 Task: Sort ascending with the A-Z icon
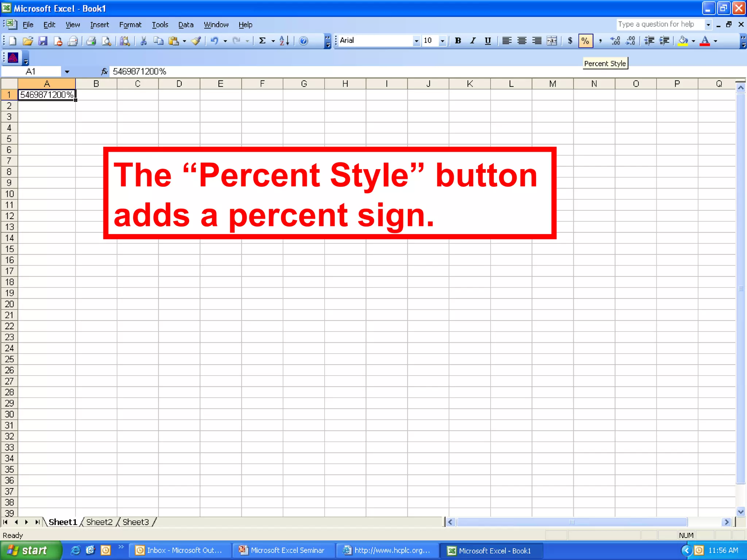[x=285, y=41]
